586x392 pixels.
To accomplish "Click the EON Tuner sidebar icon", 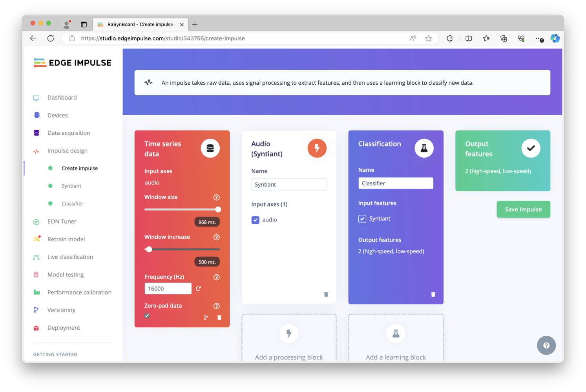I will click(x=36, y=222).
